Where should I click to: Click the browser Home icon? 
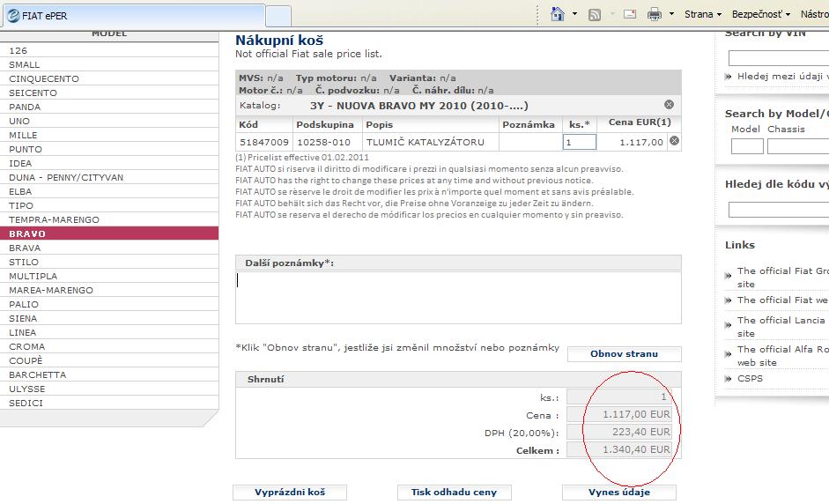point(557,14)
